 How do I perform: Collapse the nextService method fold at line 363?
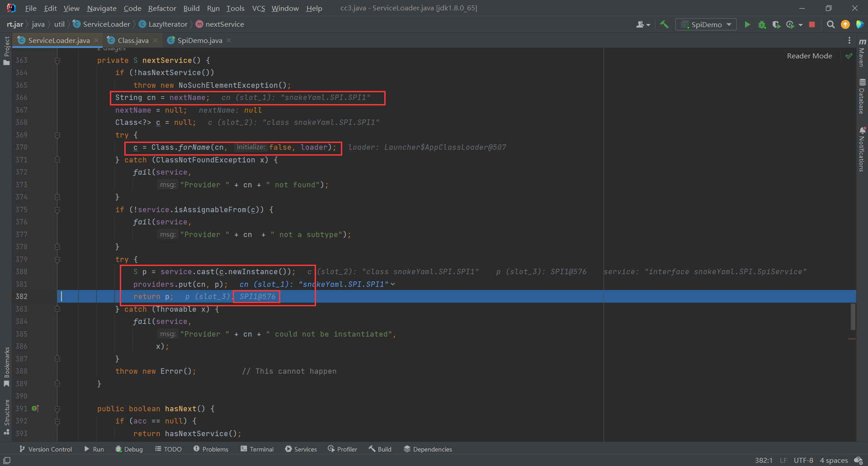[x=57, y=61]
